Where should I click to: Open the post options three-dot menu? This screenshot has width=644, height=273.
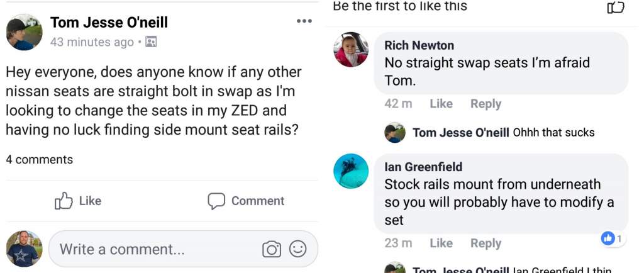coord(304,21)
